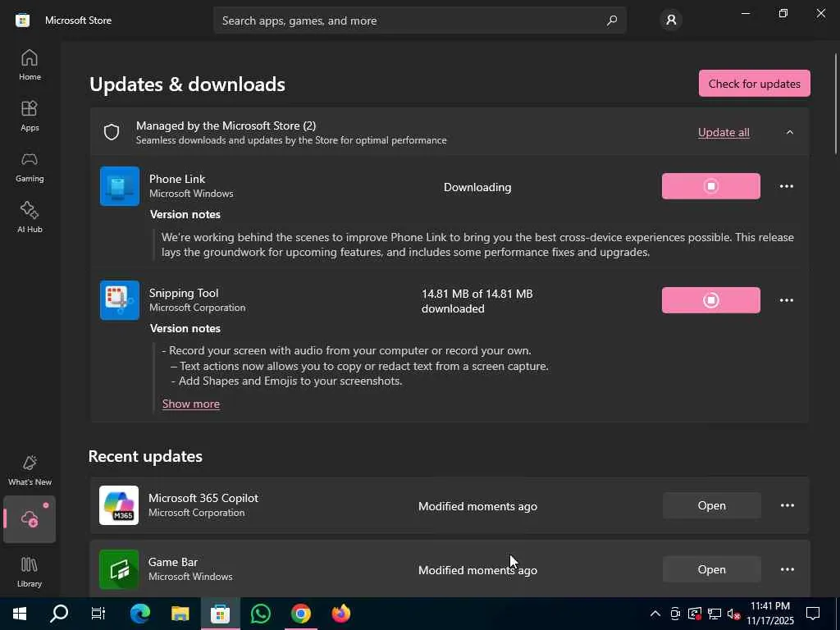
Task: Switch to Google Chrome in the taskbar
Action: pos(301,614)
